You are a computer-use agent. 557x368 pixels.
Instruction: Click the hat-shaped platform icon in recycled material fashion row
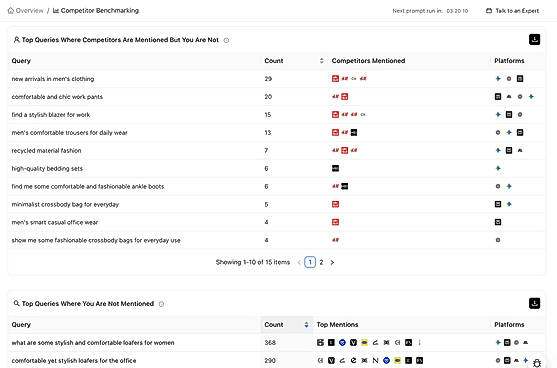tap(520, 151)
